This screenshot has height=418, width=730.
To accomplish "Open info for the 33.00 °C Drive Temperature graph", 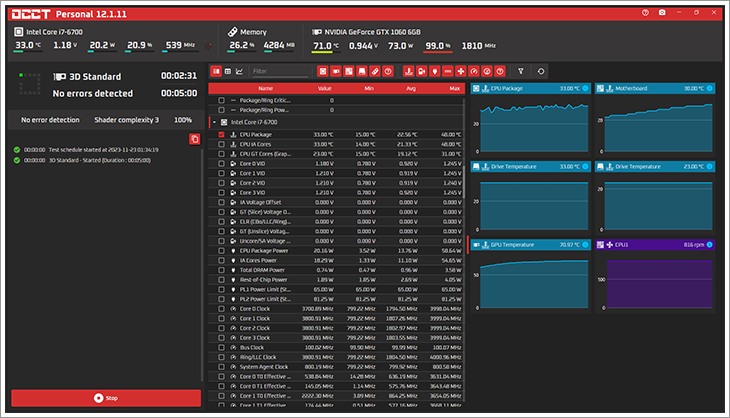I will [x=585, y=167].
